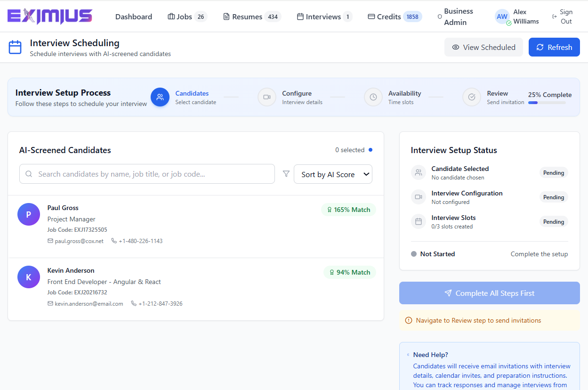Open the Jobs navigation item

[187, 16]
